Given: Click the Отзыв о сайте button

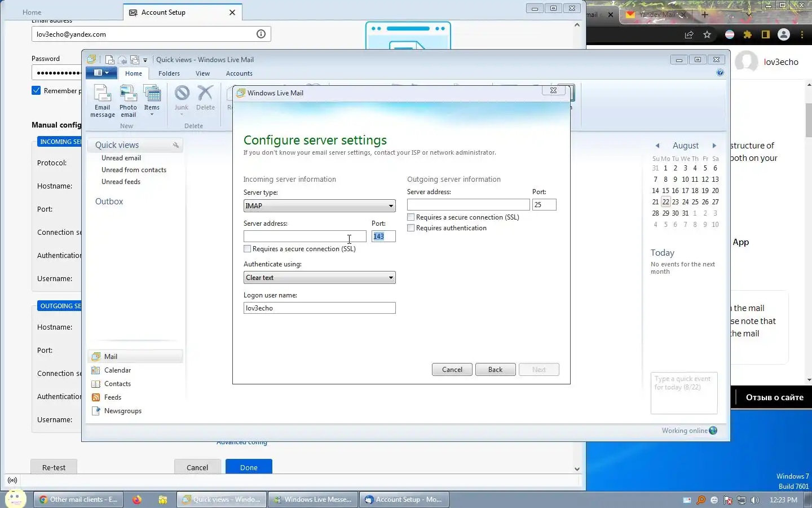Looking at the screenshot, I should 774,397.
